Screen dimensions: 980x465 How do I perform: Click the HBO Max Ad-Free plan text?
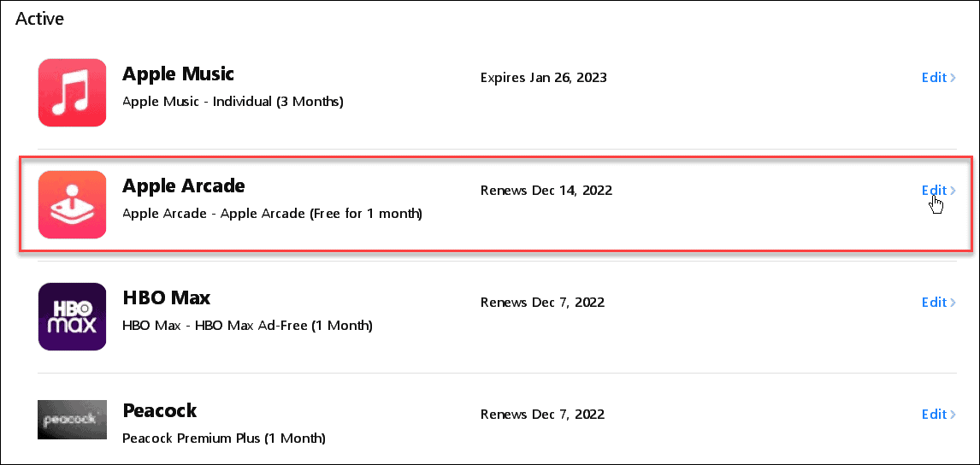click(247, 326)
